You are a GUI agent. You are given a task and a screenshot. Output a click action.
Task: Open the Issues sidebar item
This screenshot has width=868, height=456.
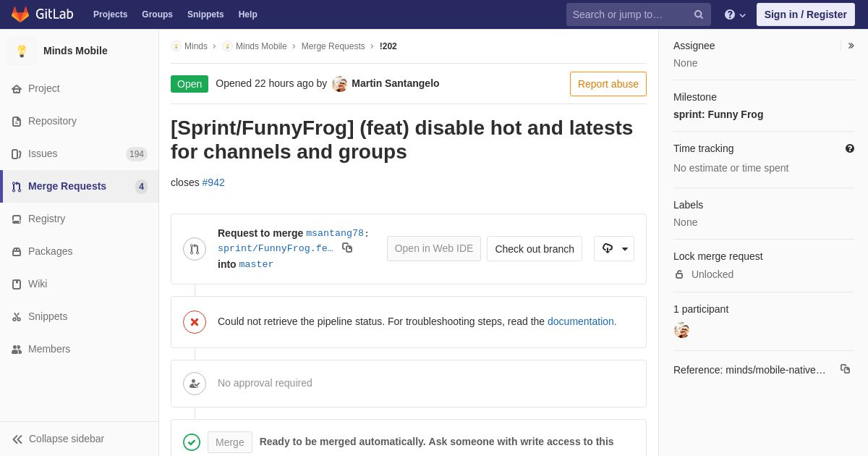point(43,153)
